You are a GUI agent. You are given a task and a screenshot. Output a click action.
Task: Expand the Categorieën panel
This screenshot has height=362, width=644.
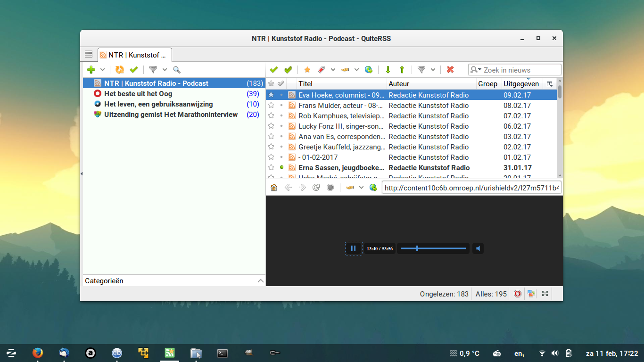point(261,280)
